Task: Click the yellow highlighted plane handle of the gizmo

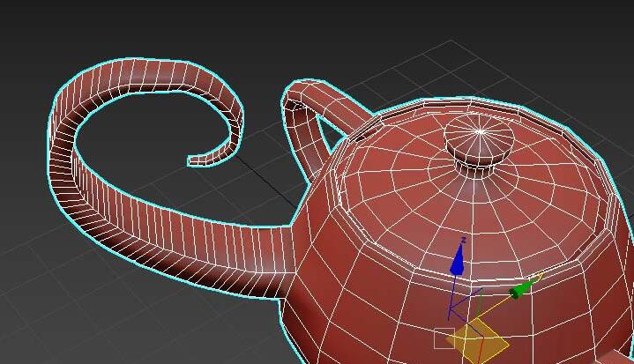Action: click(x=478, y=340)
